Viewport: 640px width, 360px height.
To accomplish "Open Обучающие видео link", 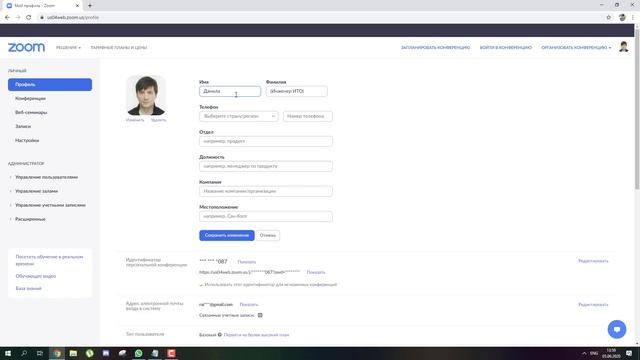I will [36, 276].
